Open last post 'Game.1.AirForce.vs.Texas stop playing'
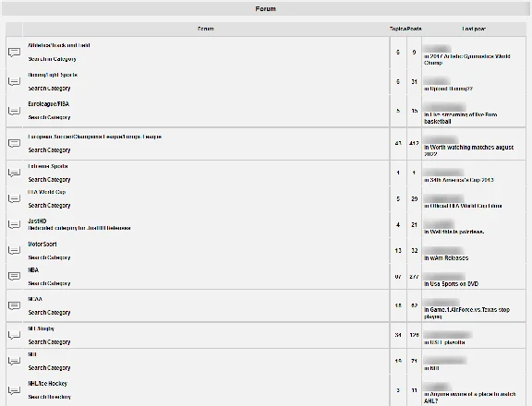The width and height of the screenshot is (532, 406). point(466,313)
